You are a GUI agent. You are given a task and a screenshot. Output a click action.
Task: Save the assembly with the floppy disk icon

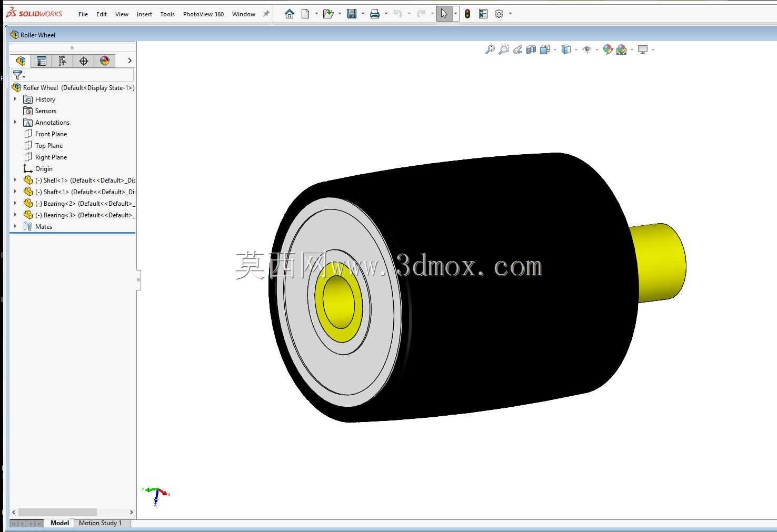point(352,14)
